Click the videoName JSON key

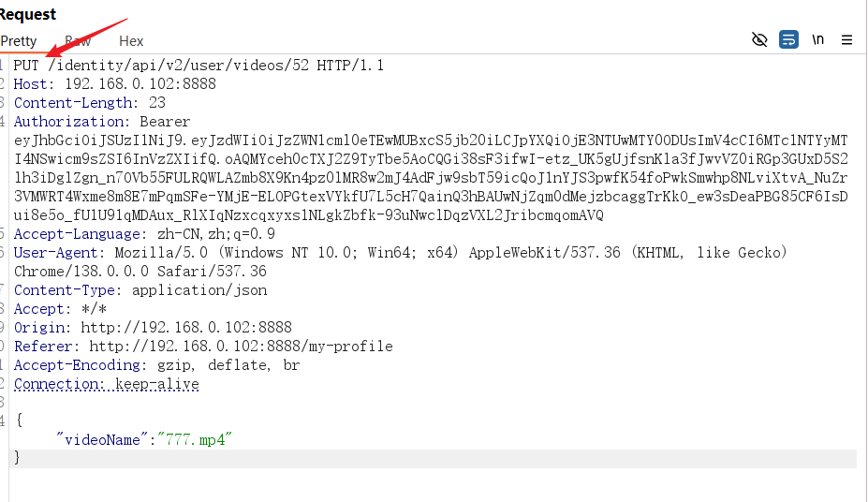(102, 440)
